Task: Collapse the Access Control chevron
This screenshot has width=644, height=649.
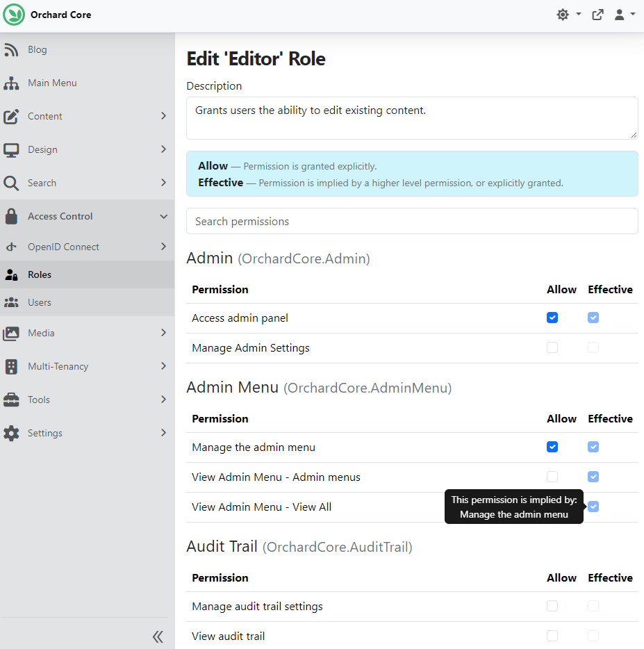Action: click(163, 217)
